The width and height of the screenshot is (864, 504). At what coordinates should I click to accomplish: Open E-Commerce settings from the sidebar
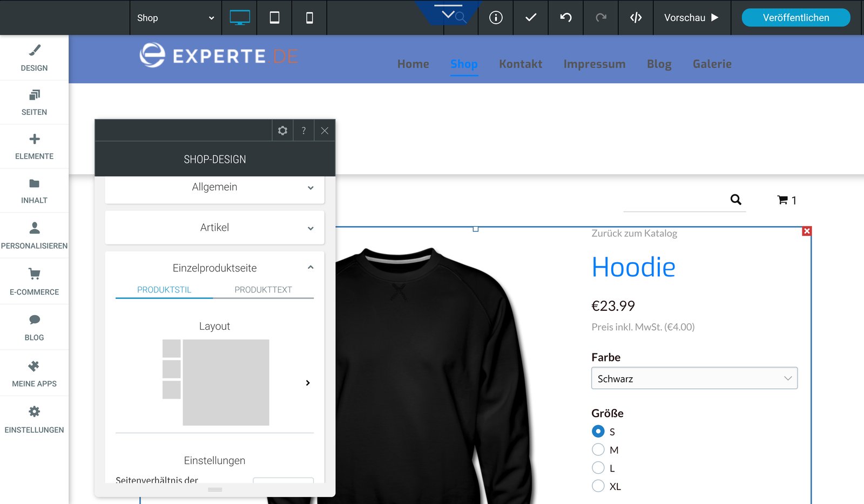(x=34, y=281)
